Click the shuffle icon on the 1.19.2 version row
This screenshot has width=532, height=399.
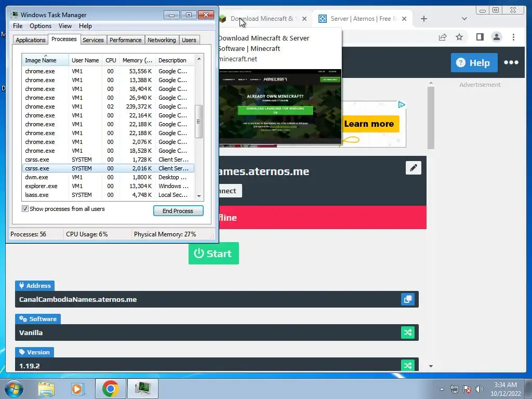point(408,365)
